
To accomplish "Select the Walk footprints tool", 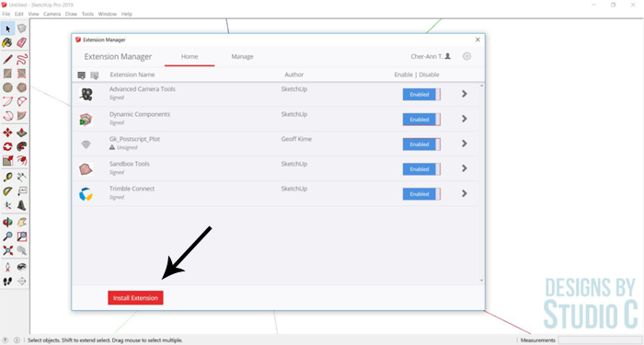I will (x=7, y=282).
